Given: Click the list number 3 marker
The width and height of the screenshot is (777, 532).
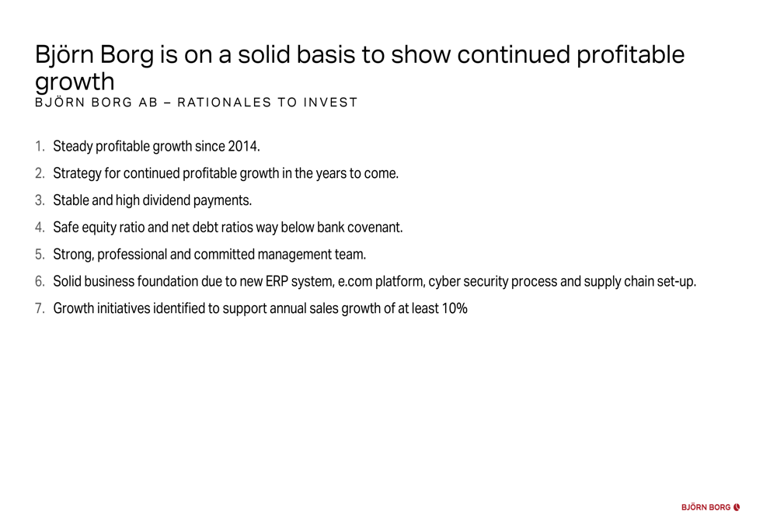Looking at the screenshot, I should point(40,200).
